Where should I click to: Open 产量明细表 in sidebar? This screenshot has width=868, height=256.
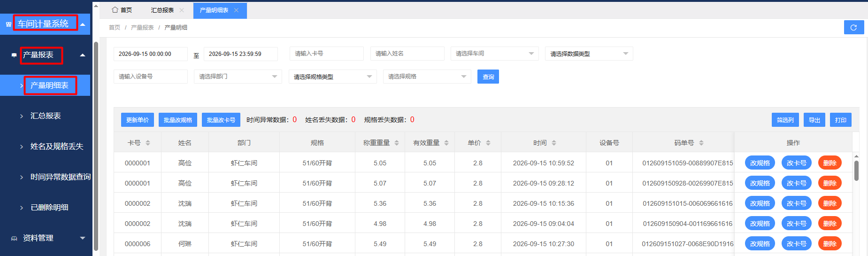(45, 85)
